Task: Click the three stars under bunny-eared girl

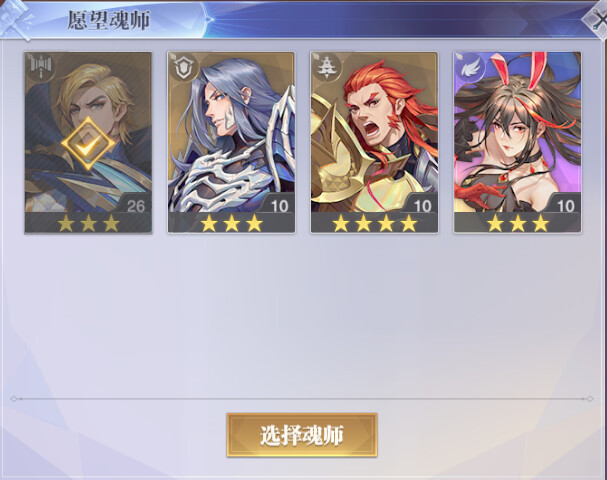Action: (x=518, y=223)
